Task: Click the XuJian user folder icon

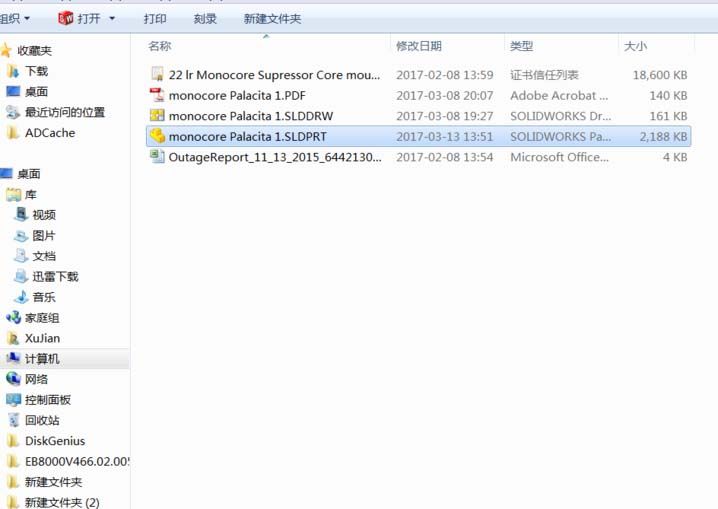Action: point(13,338)
